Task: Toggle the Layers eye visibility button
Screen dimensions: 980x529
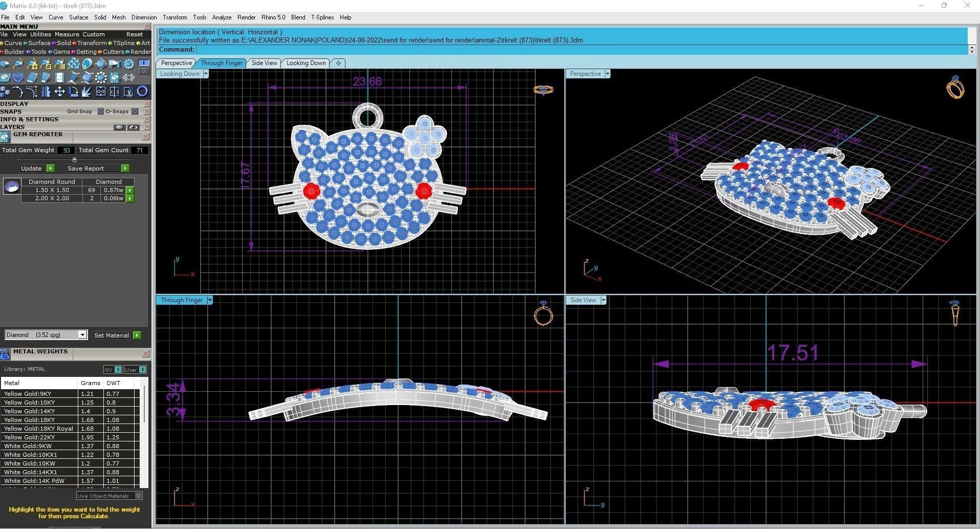Action: 134,127
